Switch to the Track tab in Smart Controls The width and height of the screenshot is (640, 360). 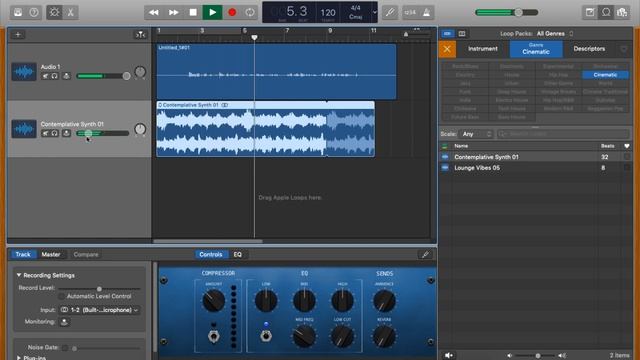(x=23, y=254)
